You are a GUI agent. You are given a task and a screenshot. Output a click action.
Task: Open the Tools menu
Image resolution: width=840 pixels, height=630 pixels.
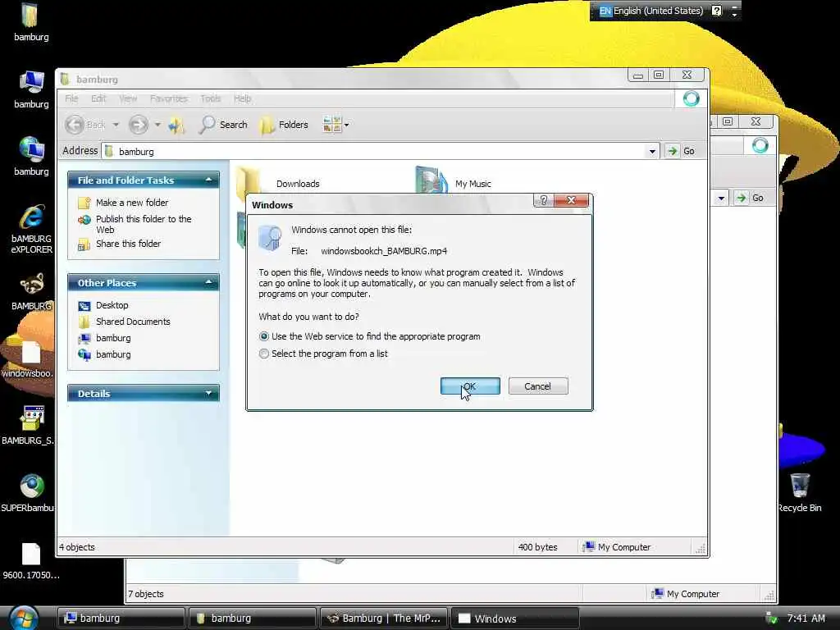211,98
